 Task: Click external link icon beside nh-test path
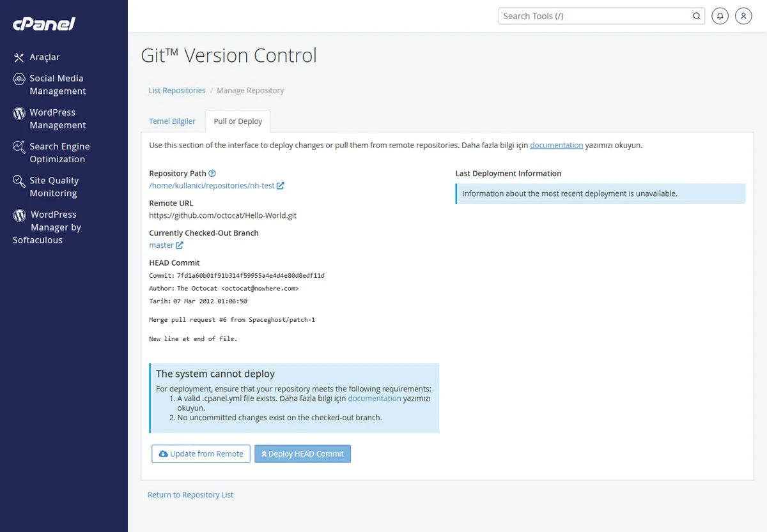click(281, 186)
